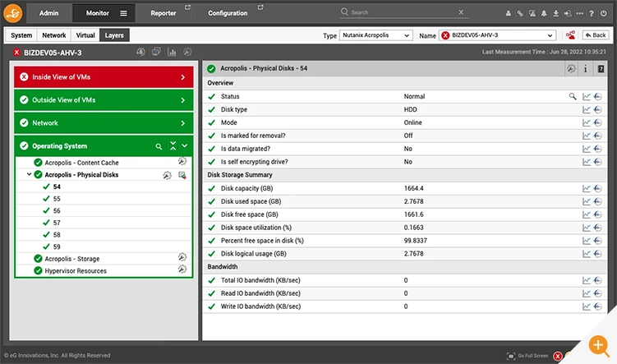This screenshot has height=364, width=617.
Task: Click the history icon for Disk used space (GB)
Action: click(598, 201)
